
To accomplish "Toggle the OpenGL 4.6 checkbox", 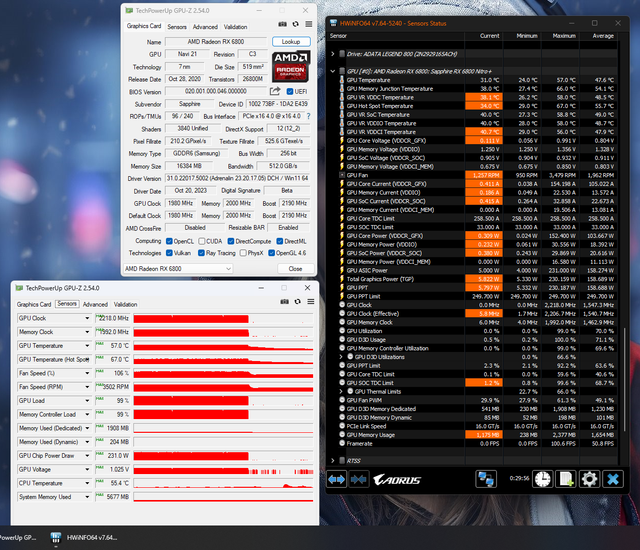I will 271,253.
